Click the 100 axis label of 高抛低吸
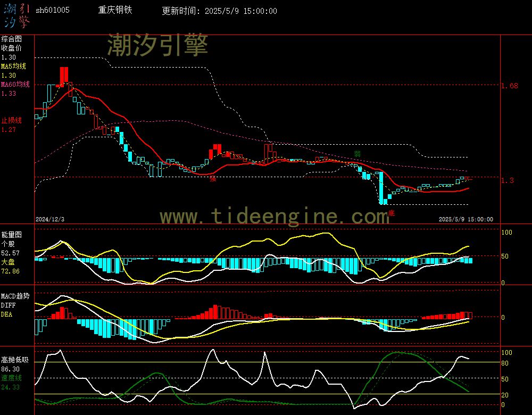 coord(506,353)
